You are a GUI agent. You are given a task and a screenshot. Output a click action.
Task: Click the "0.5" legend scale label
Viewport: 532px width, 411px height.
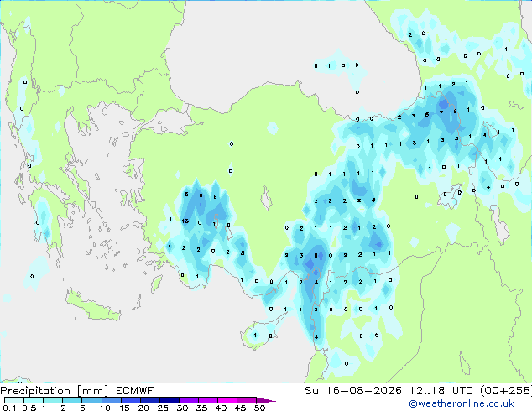coord(29,408)
